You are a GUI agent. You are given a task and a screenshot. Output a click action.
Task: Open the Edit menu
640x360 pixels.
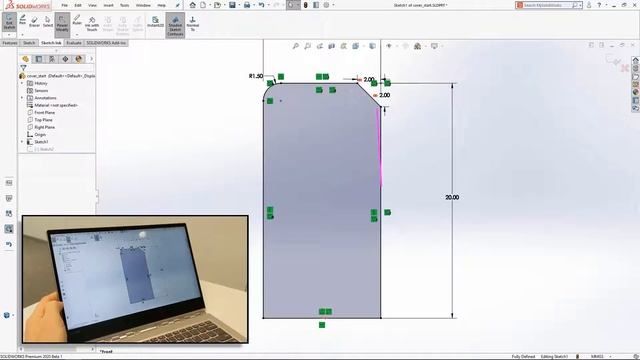point(78,5)
